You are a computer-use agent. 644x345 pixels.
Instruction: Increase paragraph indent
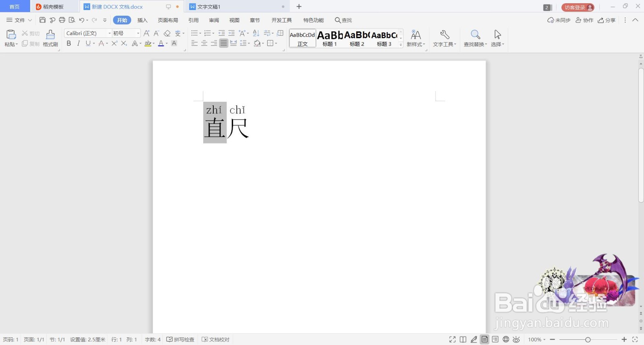[x=231, y=33]
